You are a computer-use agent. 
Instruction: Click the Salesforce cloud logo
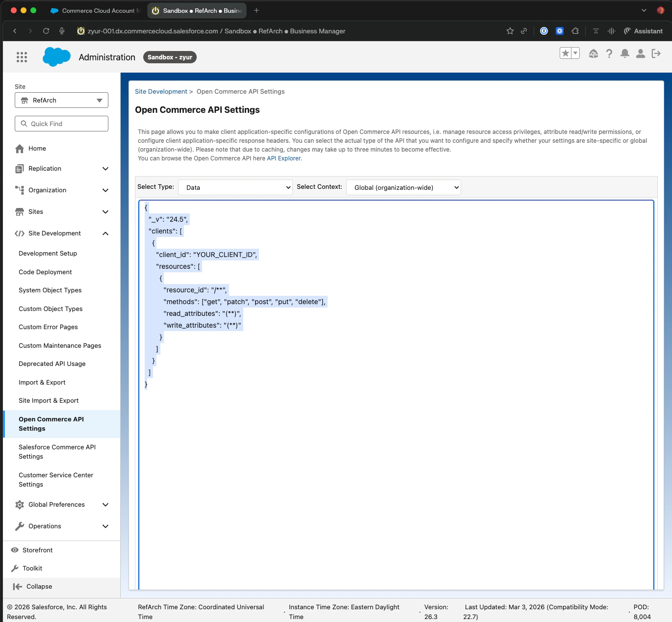pos(57,57)
